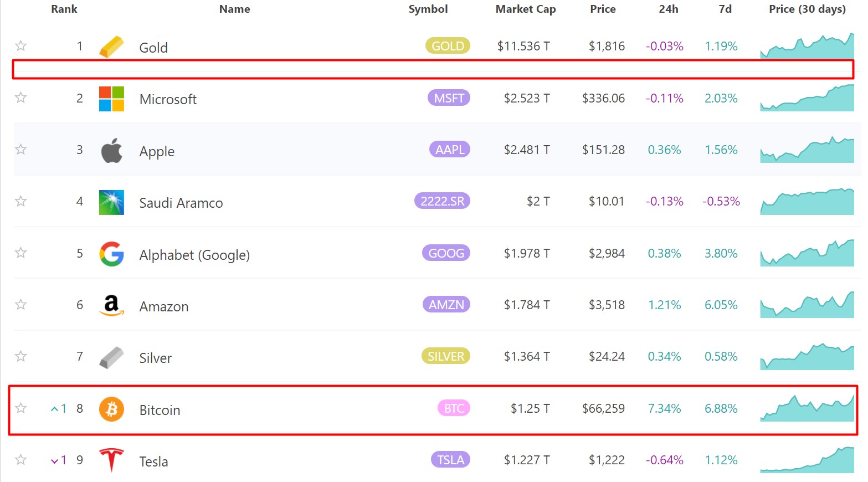Viewport: 868px width, 482px height.
Task: Click Microsoft's 30-day price chart
Action: (807, 98)
